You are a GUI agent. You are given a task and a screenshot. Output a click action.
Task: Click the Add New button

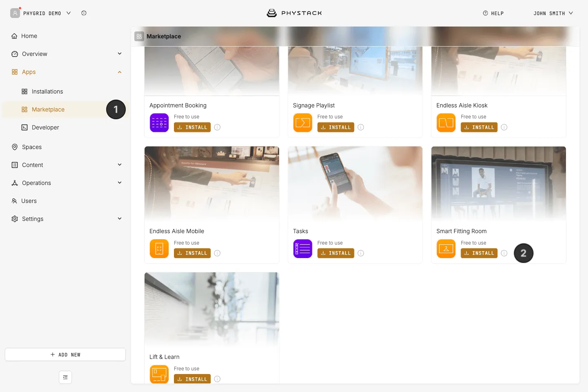pyautogui.click(x=65, y=354)
